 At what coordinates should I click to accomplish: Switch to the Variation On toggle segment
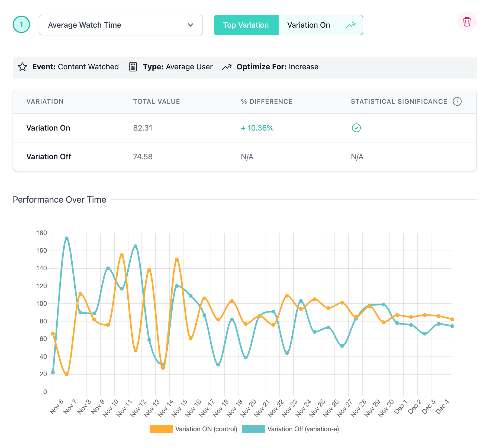click(309, 25)
